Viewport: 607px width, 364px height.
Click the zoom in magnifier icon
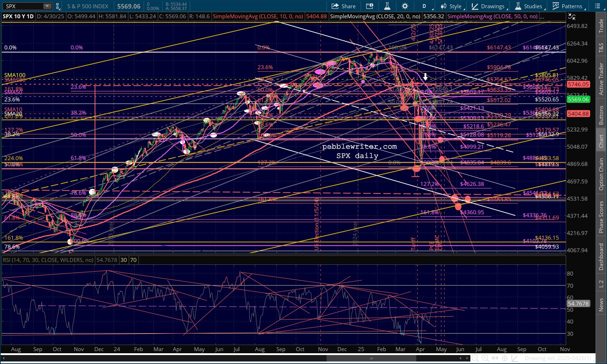(485, 358)
